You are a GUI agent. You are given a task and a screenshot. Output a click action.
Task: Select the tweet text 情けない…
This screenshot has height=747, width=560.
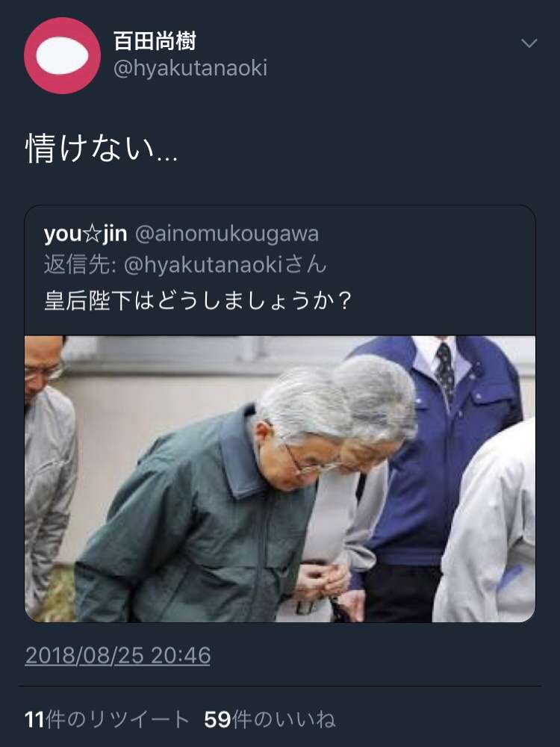pyautogui.click(x=102, y=148)
